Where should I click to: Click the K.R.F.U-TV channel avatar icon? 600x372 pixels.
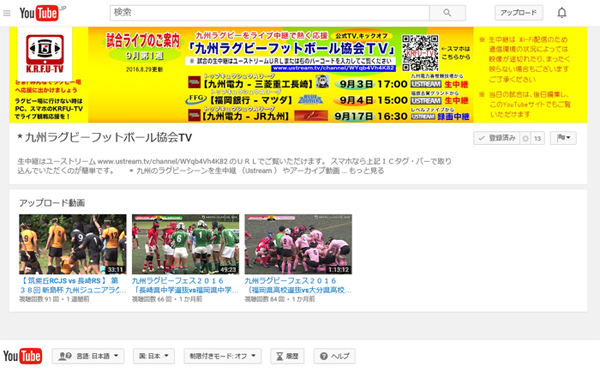45,54
